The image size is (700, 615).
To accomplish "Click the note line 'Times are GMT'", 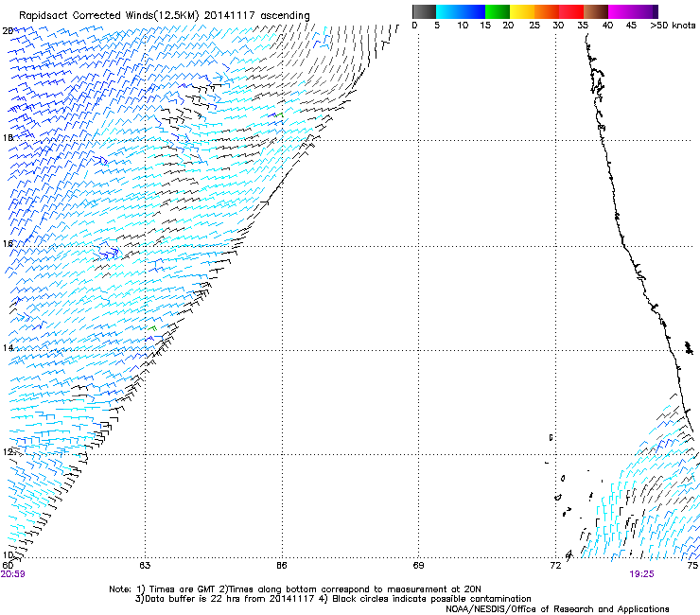I will click(x=182, y=589).
